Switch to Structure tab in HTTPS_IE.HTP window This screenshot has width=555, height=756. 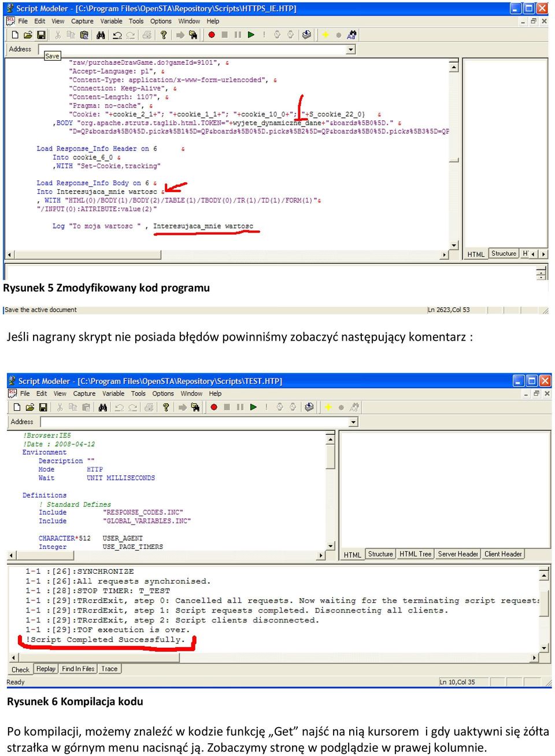point(504,254)
